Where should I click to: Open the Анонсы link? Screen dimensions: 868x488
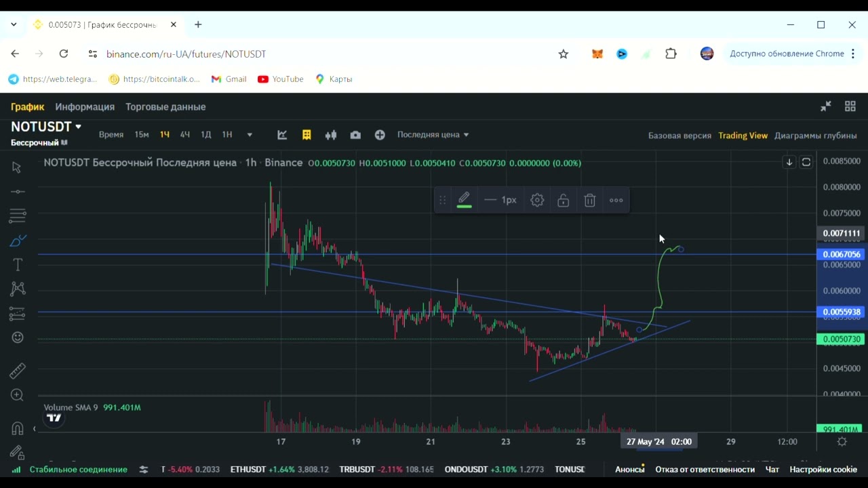(629, 469)
